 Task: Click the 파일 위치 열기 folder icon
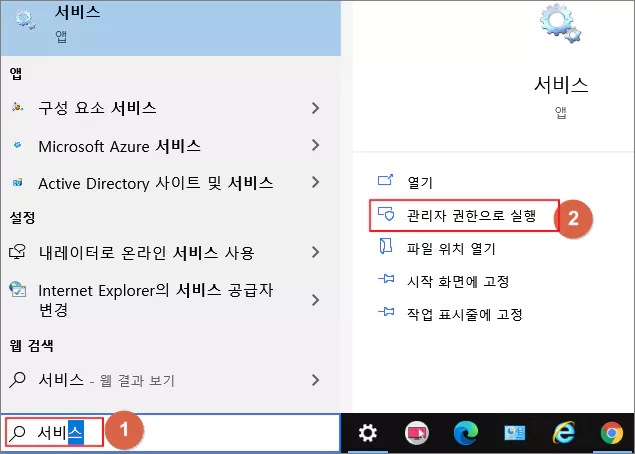click(x=386, y=246)
